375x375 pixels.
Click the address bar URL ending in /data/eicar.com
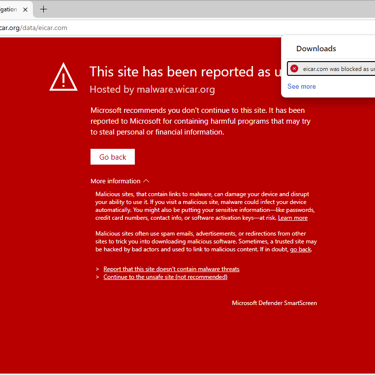[x=33, y=28]
